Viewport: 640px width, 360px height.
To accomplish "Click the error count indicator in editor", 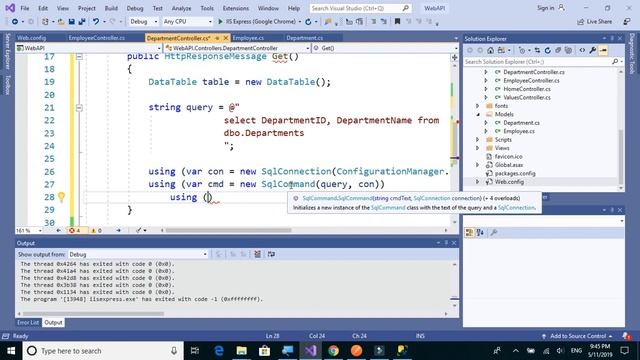I will (x=75, y=231).
